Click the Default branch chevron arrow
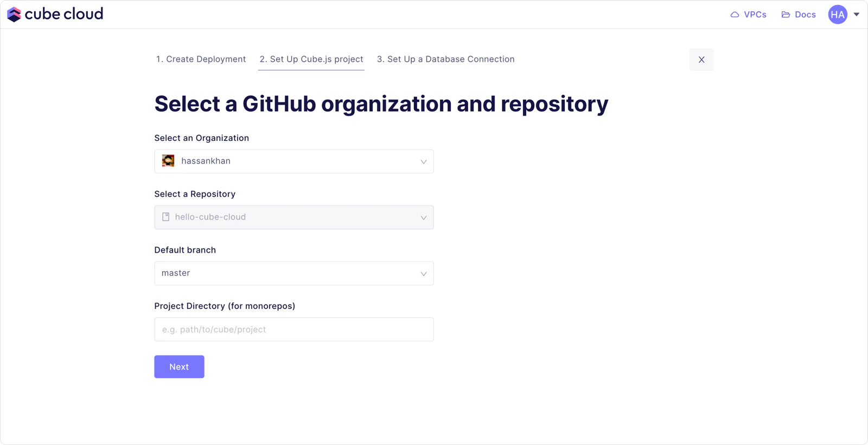The width and height of the screenshot is (868, 445). point(424,274)
